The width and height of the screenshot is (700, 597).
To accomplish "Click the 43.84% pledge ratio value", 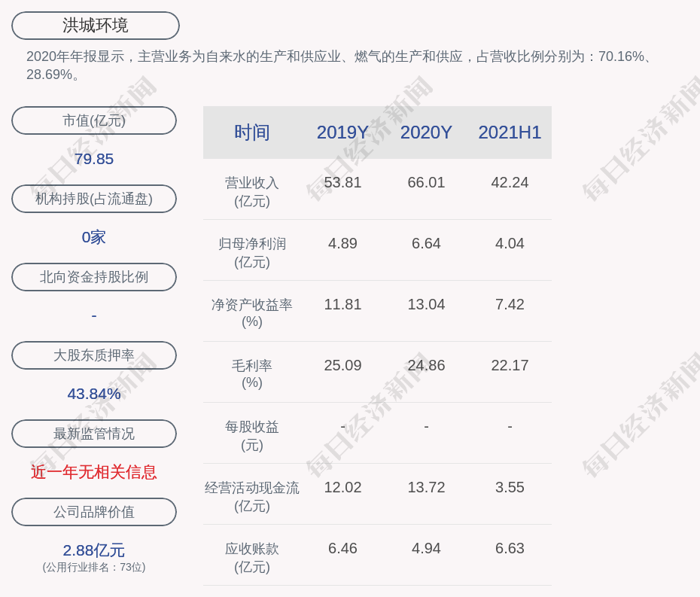I will [x=94, y=394].
